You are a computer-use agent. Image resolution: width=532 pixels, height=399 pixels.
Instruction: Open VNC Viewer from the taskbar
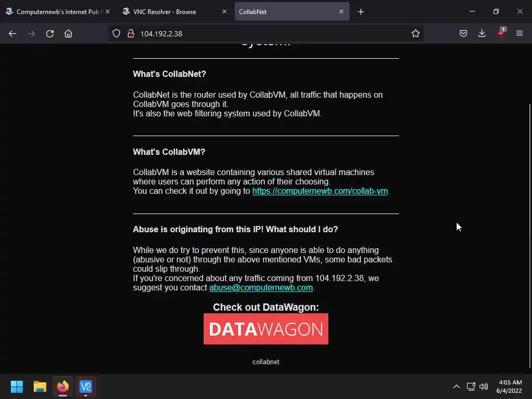[x=86, y=387]
